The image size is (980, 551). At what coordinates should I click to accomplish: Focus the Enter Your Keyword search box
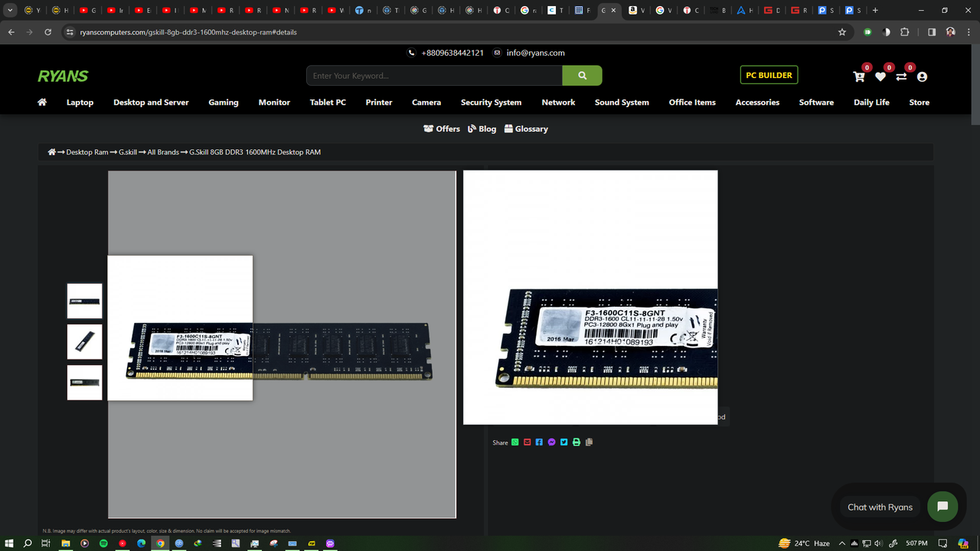[x=435, y=76]
